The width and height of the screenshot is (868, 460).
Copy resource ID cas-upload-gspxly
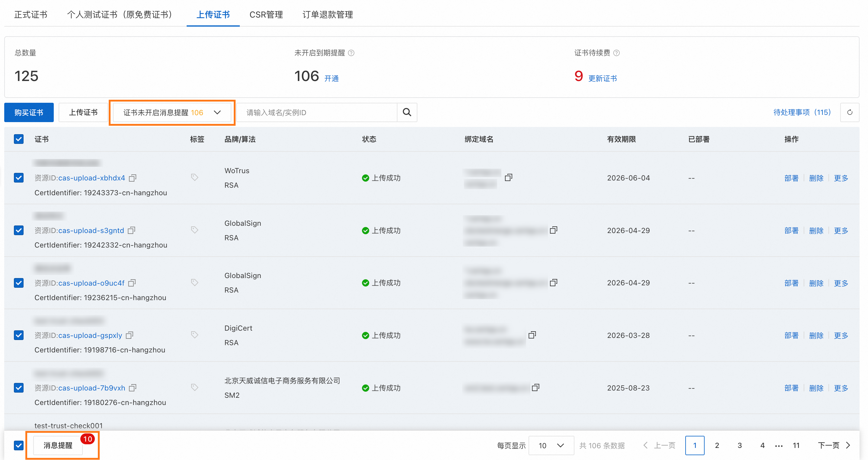pyautogui.click(x=130, y=335)
